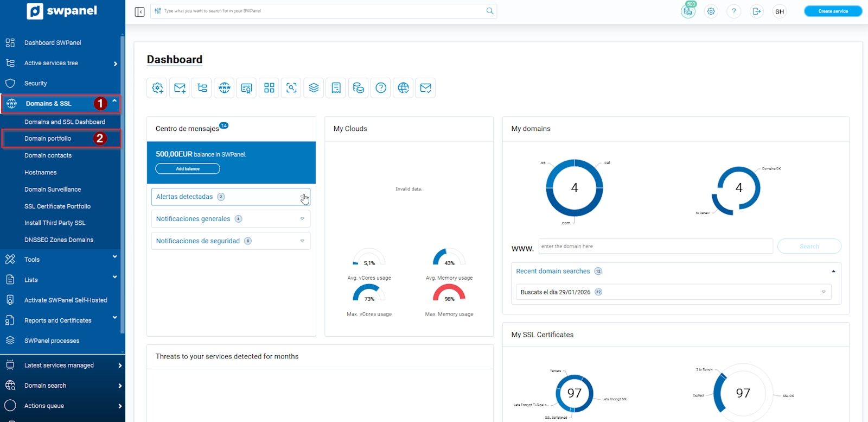Image resolution: width=868 pixels, height=422 pixels.
Task: Collapse the Recent domain searches panel
Action: [x=833, y=271]
